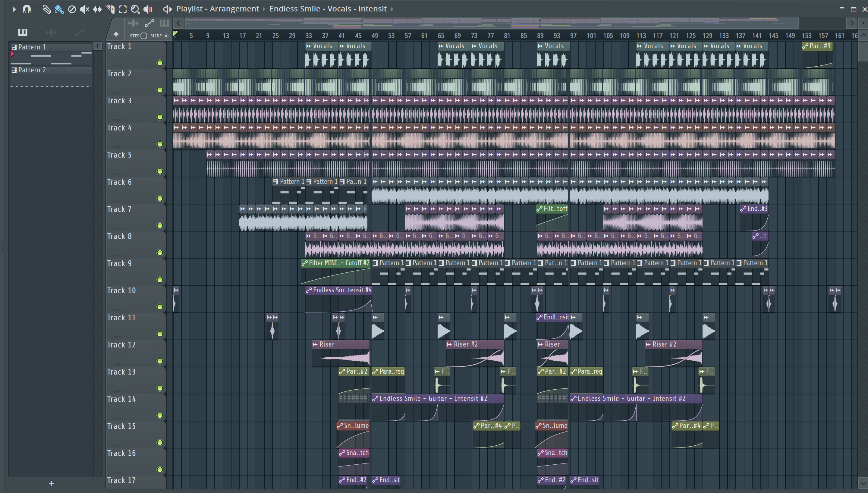Image resolution: width=868 pixels, height=493 pixels.
Task: Mute Track 16 with its green light
Action: point(160,469)
